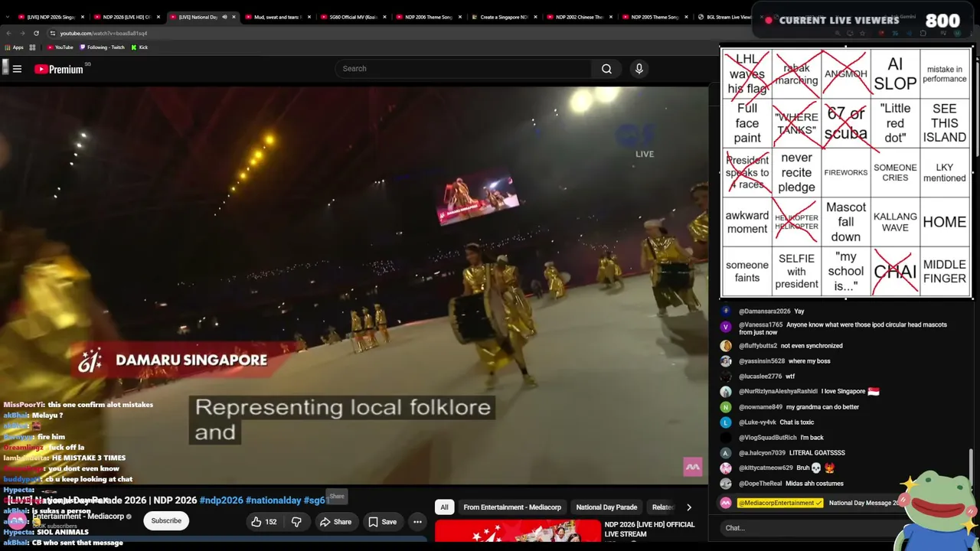Click @fluffybutts2 avatar in chat
This screenshot has height=551, width=980.
coord(726,346)
